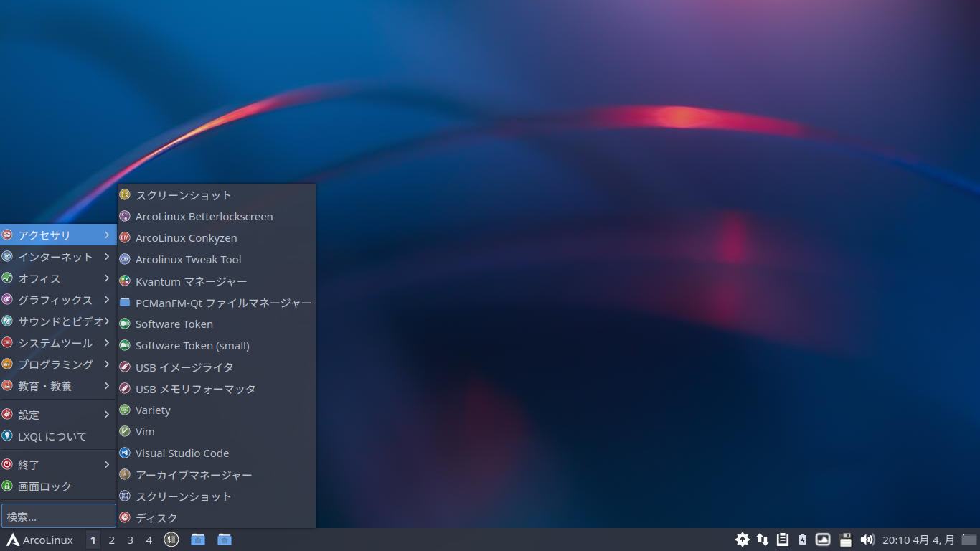Launch the ディスク utility
Image resolution: width=980 pixels, height=551 pixels.
point(216,517)
